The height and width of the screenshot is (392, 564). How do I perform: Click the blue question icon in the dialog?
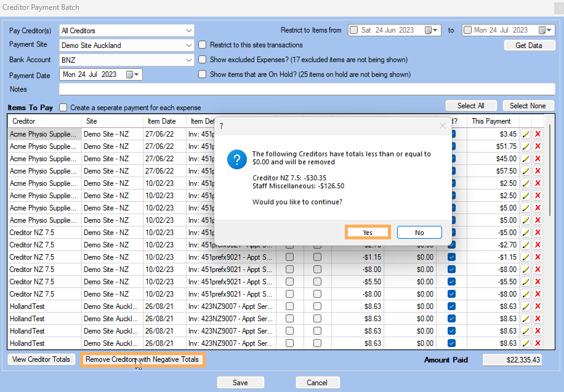(237, 159)
